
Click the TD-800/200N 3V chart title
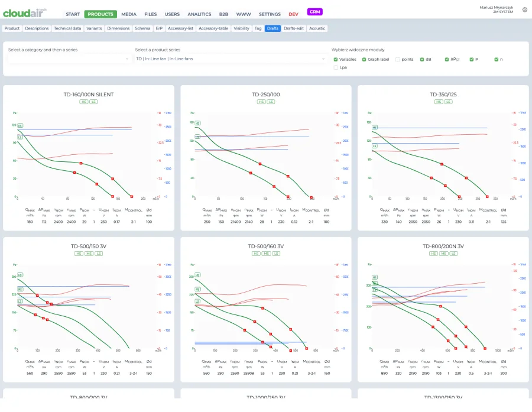pos(443,246)
